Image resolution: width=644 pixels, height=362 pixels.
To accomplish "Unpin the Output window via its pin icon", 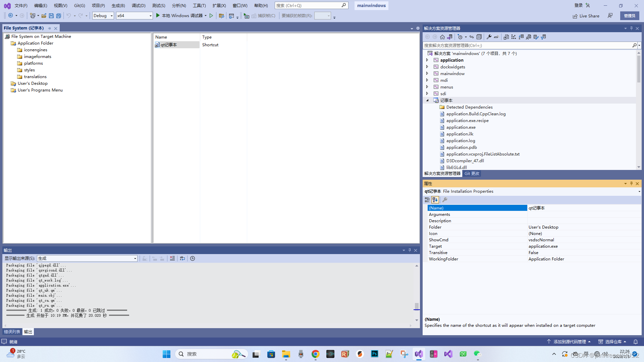I will (410, 250).
